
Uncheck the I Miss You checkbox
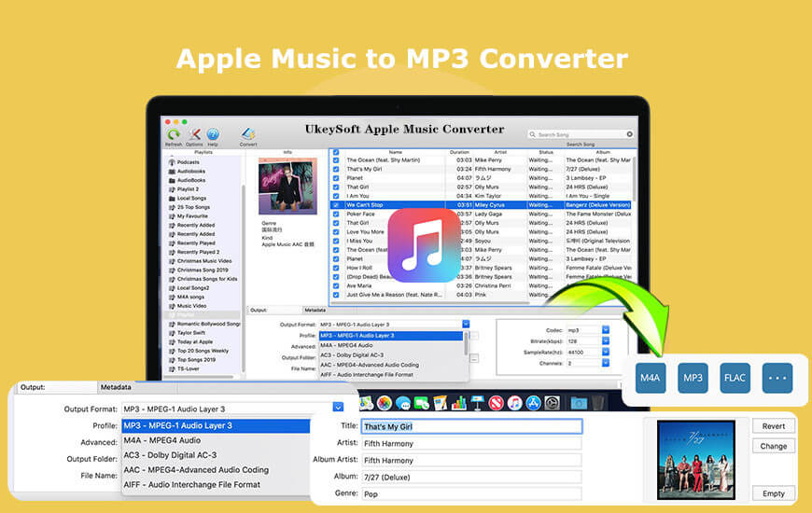tap(336, 241)
